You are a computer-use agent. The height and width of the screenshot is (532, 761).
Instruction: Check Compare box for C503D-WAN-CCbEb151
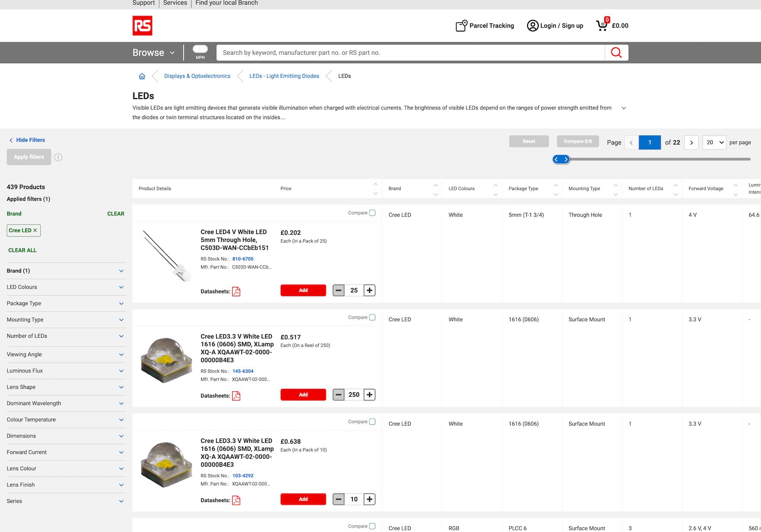coord(372,213)
